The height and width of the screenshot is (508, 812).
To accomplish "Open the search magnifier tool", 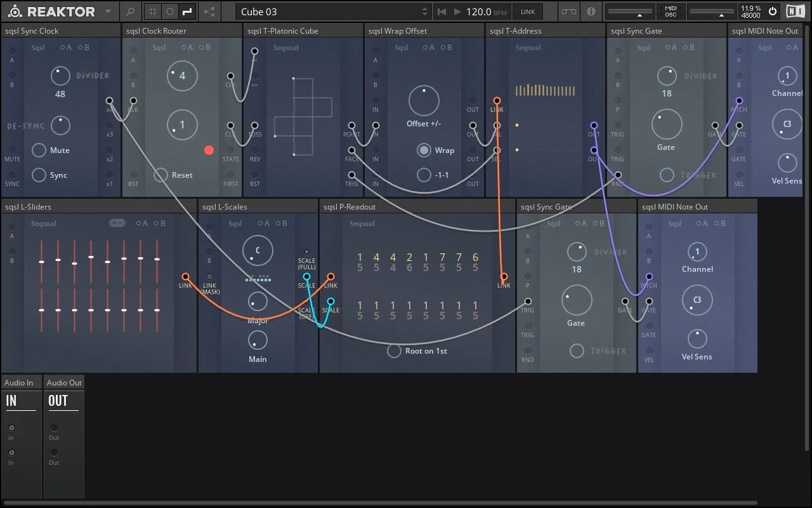I will coord(130,11).
